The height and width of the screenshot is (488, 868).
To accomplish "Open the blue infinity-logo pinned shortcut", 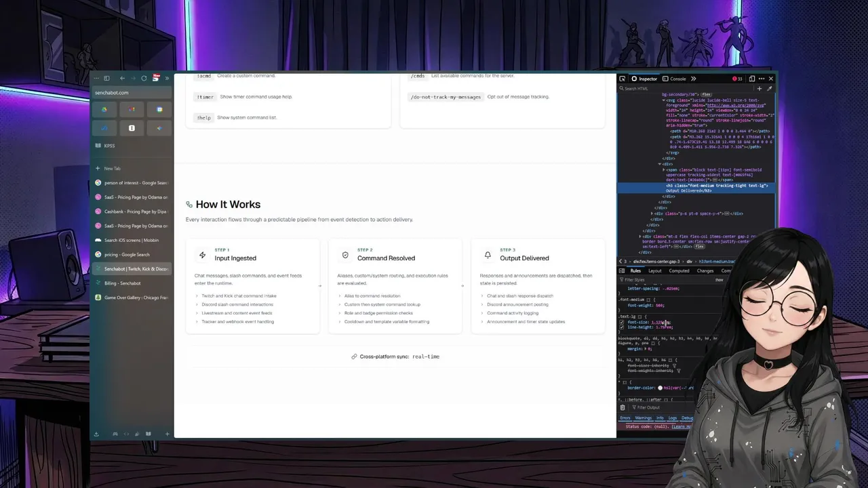I will coord(104,128).
